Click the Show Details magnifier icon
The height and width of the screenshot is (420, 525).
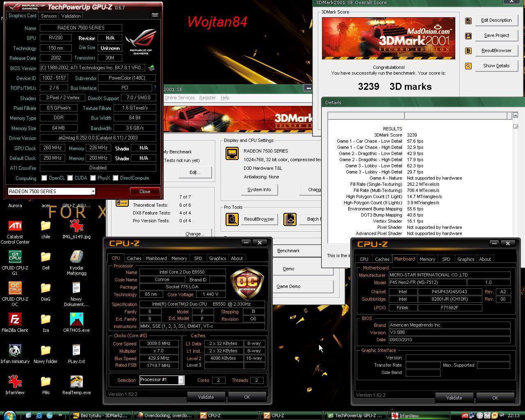tap(468, 66)
